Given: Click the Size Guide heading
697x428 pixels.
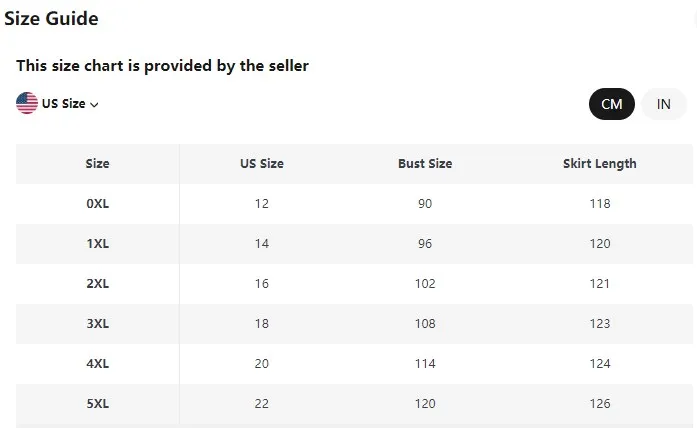Looking at the screenshot, I should [x=51, y=18].
